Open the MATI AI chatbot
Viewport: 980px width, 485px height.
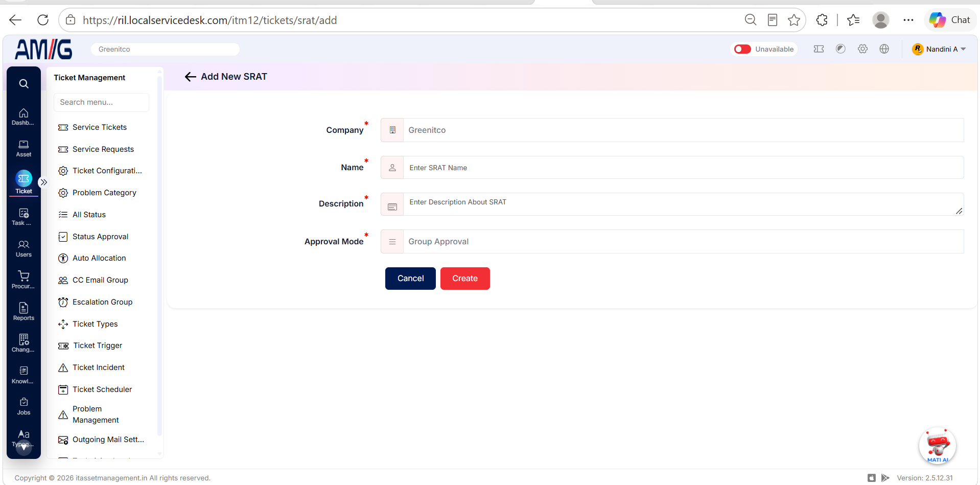pos(938,446)
